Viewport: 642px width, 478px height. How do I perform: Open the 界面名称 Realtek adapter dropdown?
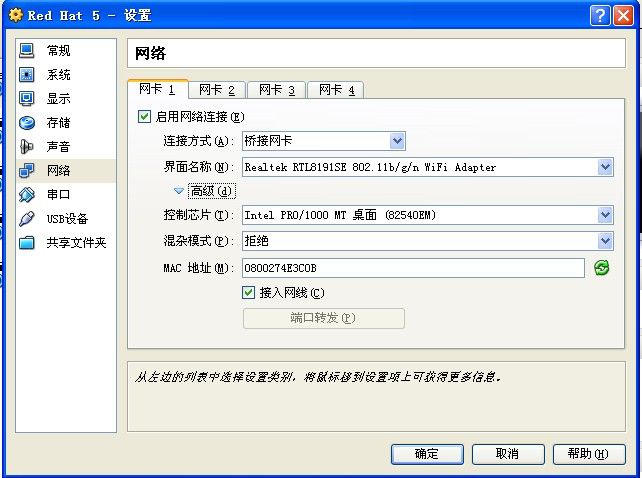428,167
